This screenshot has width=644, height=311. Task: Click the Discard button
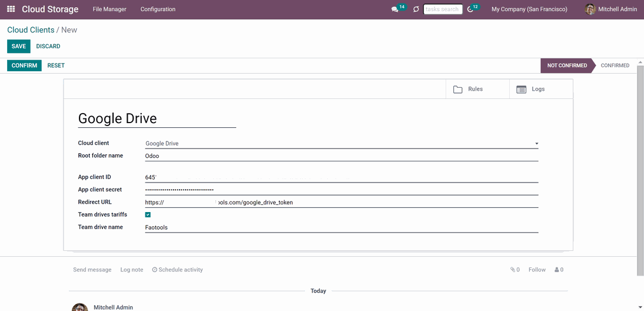point(48,47)
